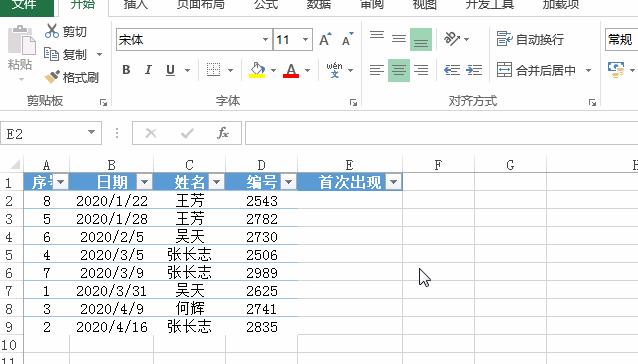Click the accounting currency format icon
638x364 pixels.
click(616, 70)
